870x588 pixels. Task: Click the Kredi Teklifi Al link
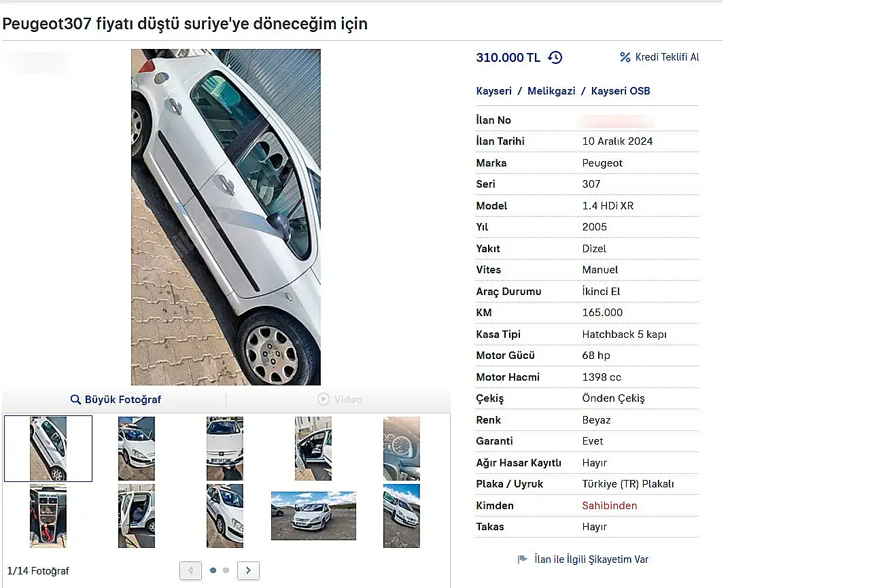tap(667, 57)
